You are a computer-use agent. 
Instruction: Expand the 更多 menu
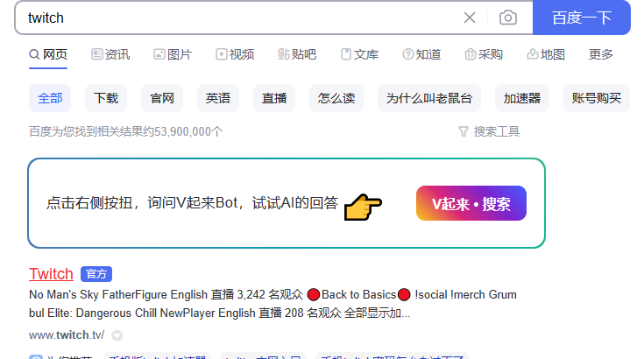pyautogui.click(x=600, y=54)
